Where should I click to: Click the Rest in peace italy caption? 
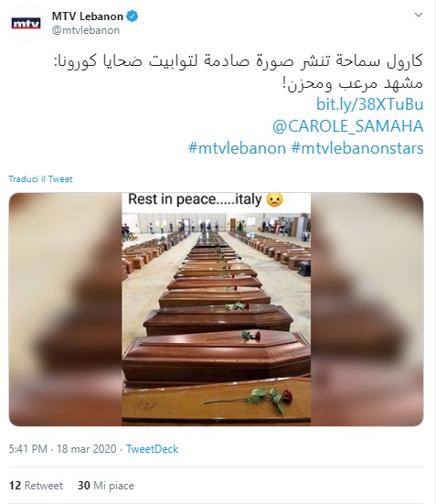click(x=206, y=199)
